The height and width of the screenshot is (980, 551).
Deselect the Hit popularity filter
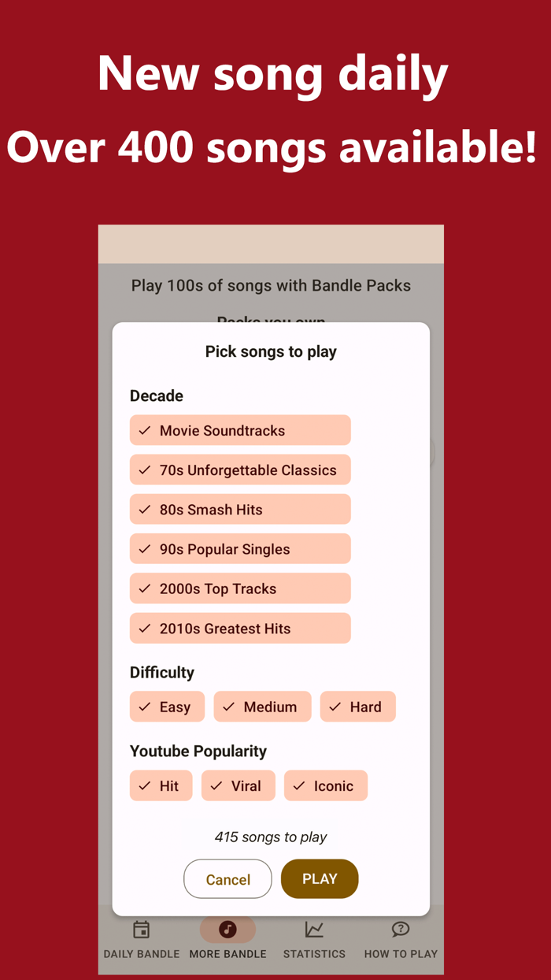click(x=161, y=785)
